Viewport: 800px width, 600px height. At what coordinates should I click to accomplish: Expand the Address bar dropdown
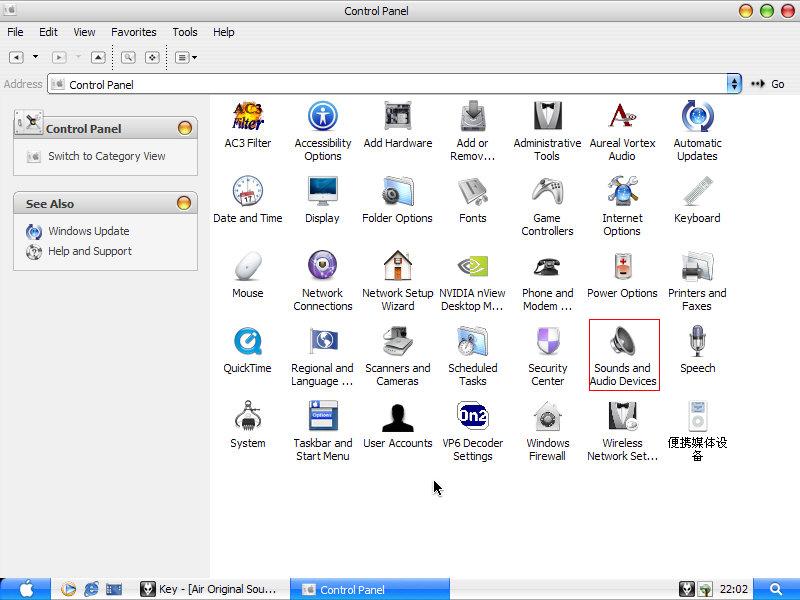tap(734, 84)
